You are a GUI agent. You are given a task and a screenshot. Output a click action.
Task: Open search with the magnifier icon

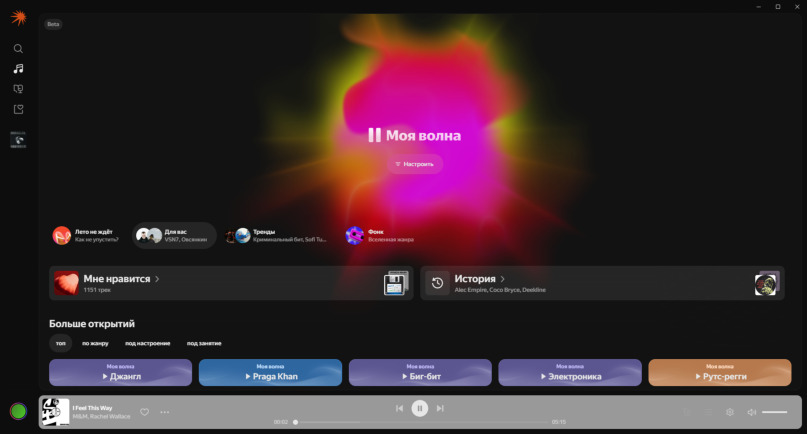(18, 48)
